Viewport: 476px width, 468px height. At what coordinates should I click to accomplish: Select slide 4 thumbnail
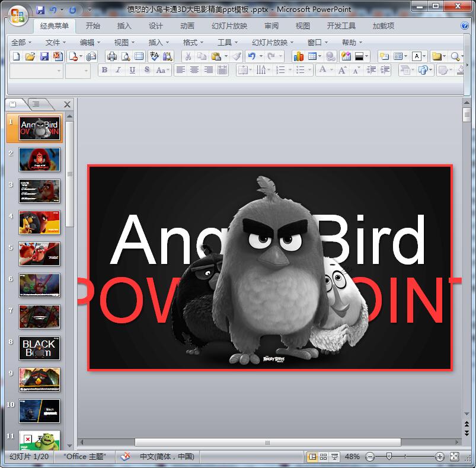tap(39, 222)
